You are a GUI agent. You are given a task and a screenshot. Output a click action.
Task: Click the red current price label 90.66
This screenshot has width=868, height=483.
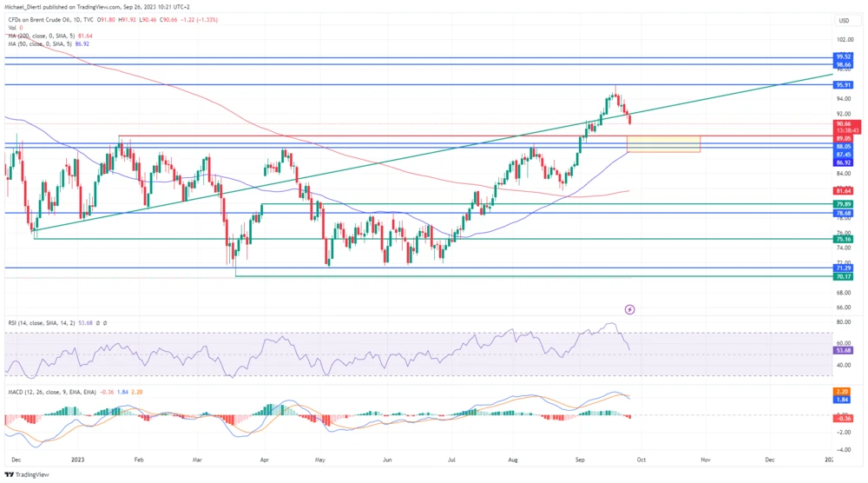pyautogui.click(x=842, y=124)
